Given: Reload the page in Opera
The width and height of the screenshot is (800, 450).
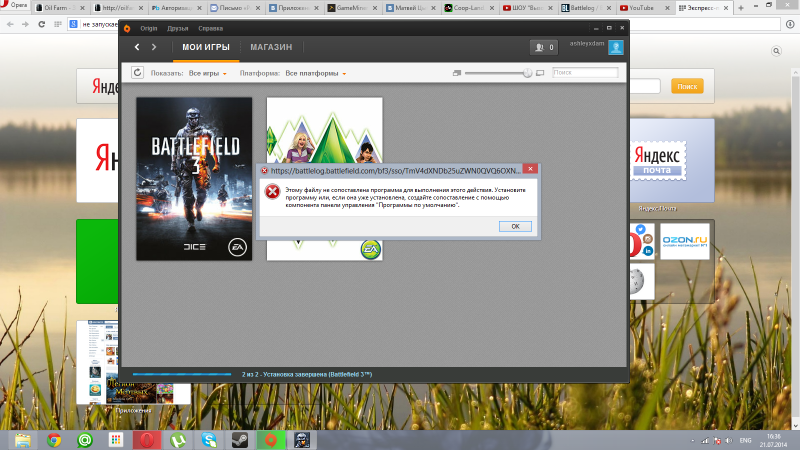Looking at the screenshot, I should (41, 24).
